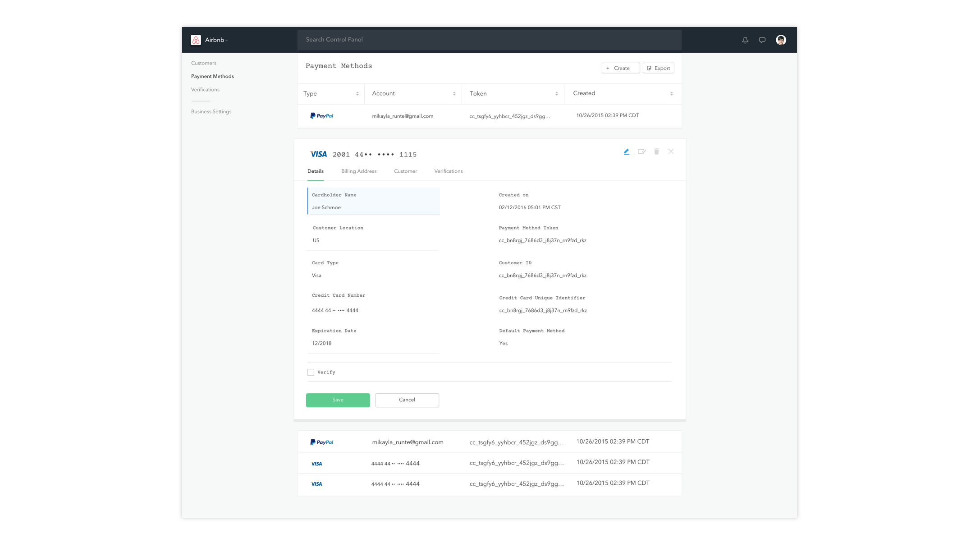Open notifications bell icon

(745, 40)
